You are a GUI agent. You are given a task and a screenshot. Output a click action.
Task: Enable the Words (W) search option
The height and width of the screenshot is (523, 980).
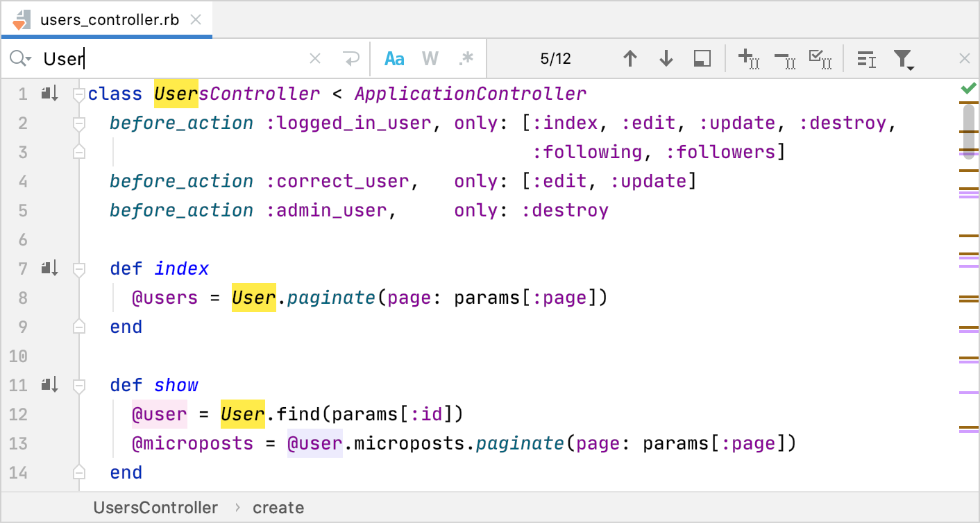click(430, 59)
